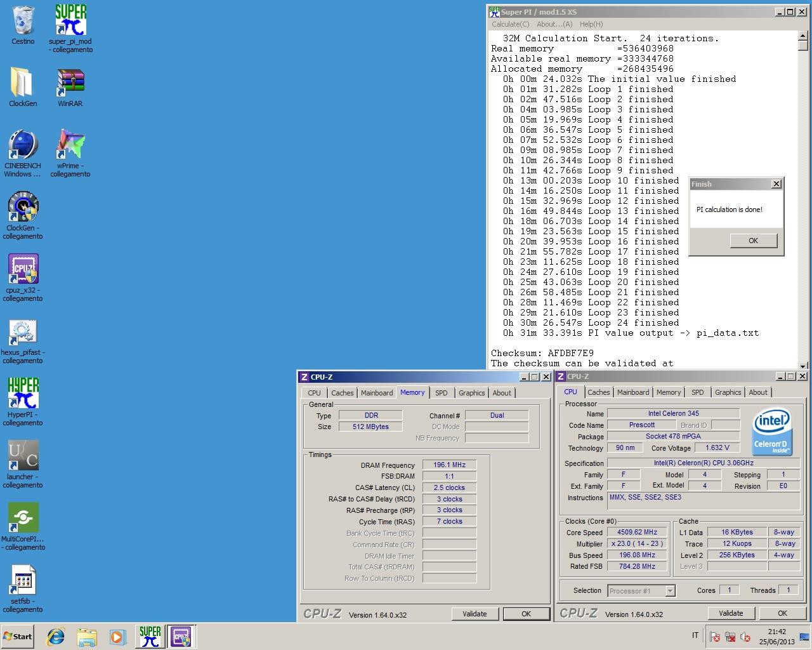Screen dimensions: 812x650
Task: Switch to CPU-Z in the taskbar
Action: click(x=180, y=637)
